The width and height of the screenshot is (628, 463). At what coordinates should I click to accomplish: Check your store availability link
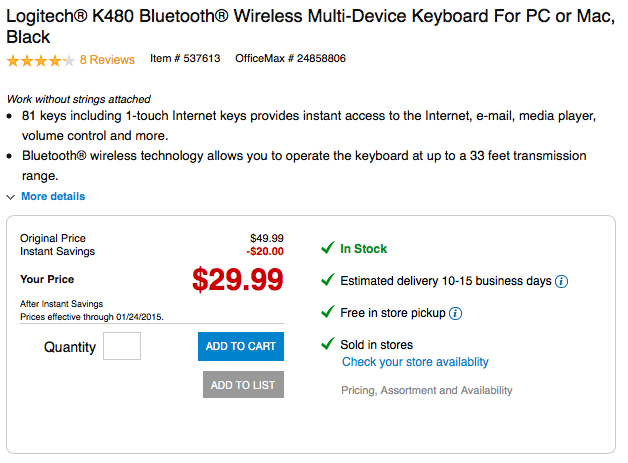coord(415,362)
